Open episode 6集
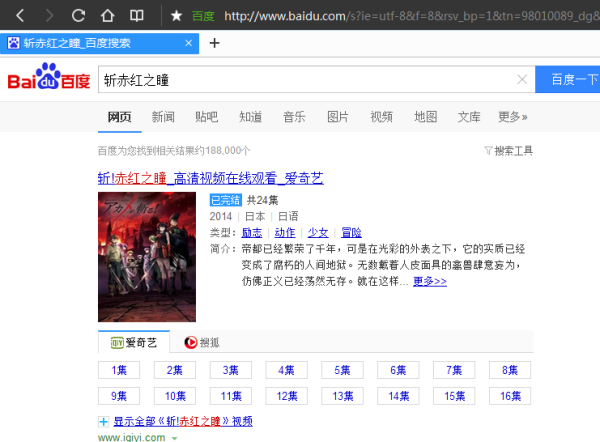The image size is (600, 442). click(x=398, y=370)
